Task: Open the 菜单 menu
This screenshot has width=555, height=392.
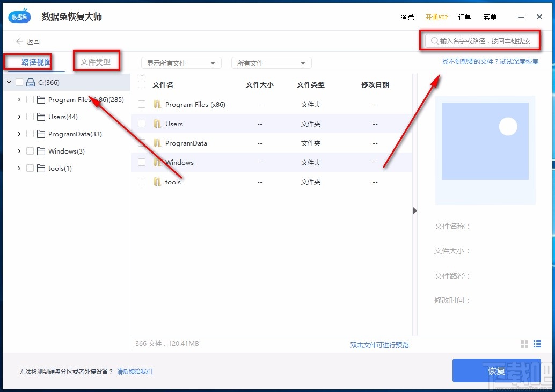Action: tap(490, 17)
